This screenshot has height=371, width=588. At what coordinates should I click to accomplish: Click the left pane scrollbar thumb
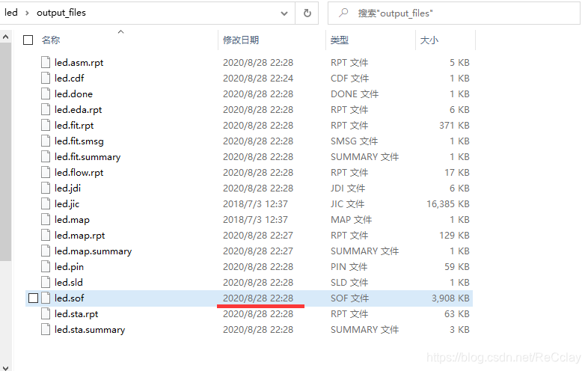pyautogui.click(x=5, y=152)
